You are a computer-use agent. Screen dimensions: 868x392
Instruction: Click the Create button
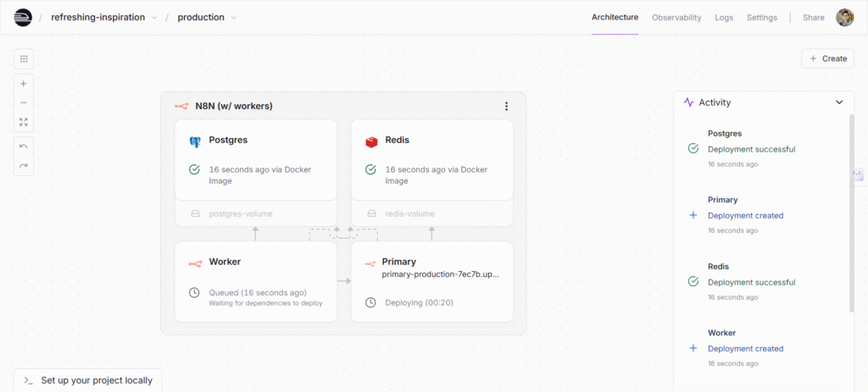[827, 58]
